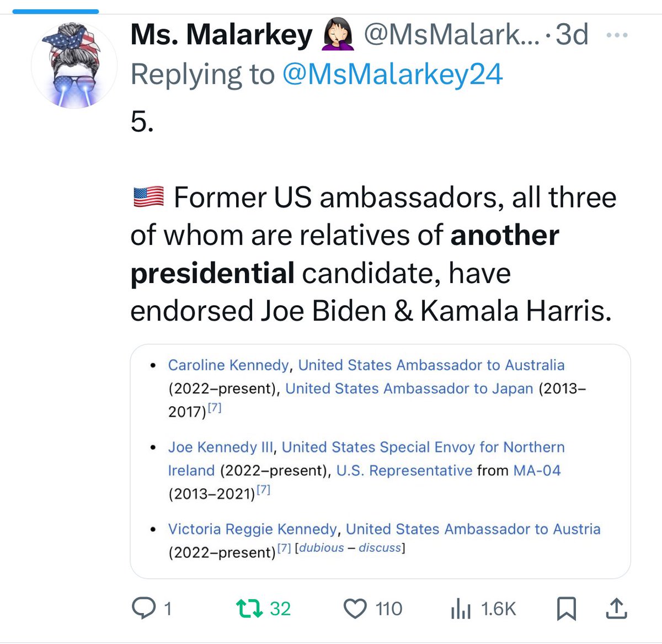662x644 pixels.
Task: Tap the retweet icon with 32
Action: point(249,608)
